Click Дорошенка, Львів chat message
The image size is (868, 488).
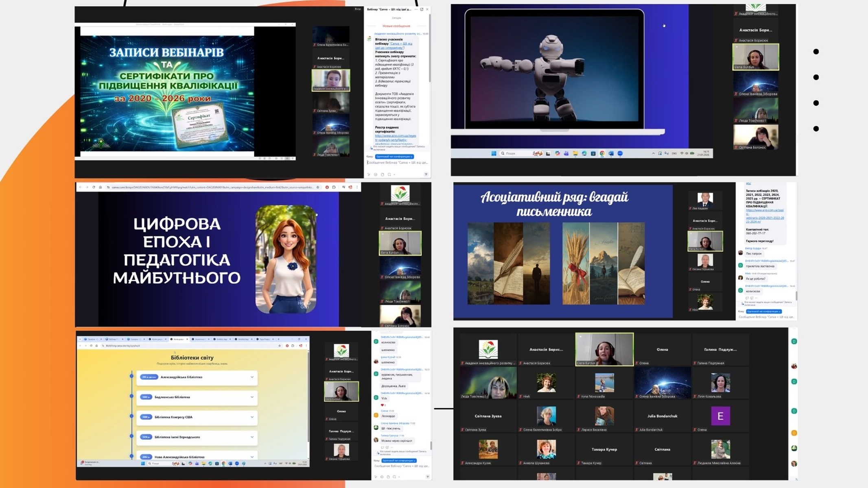[x=393, y=386]
